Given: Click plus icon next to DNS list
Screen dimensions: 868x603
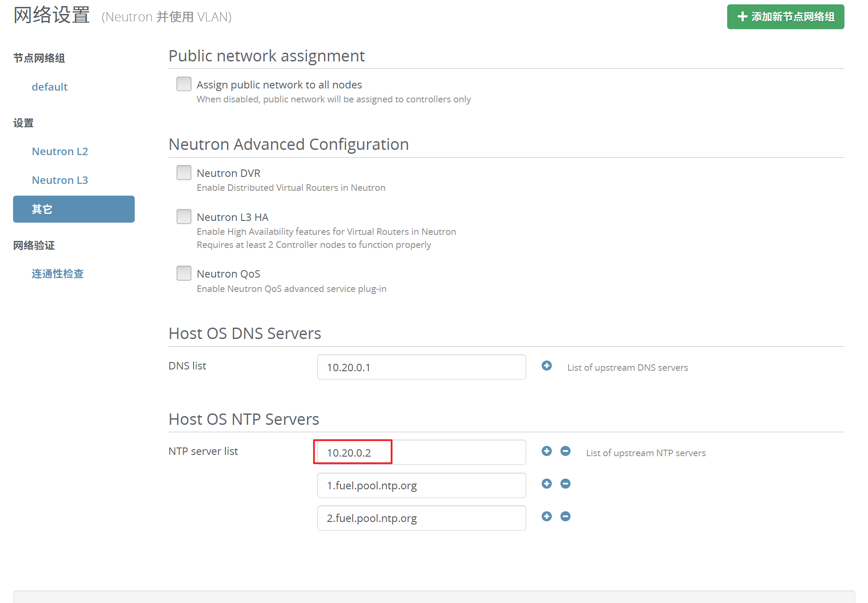Looking at the screenshot, I should pyautogui.click(x=547, y=366).
